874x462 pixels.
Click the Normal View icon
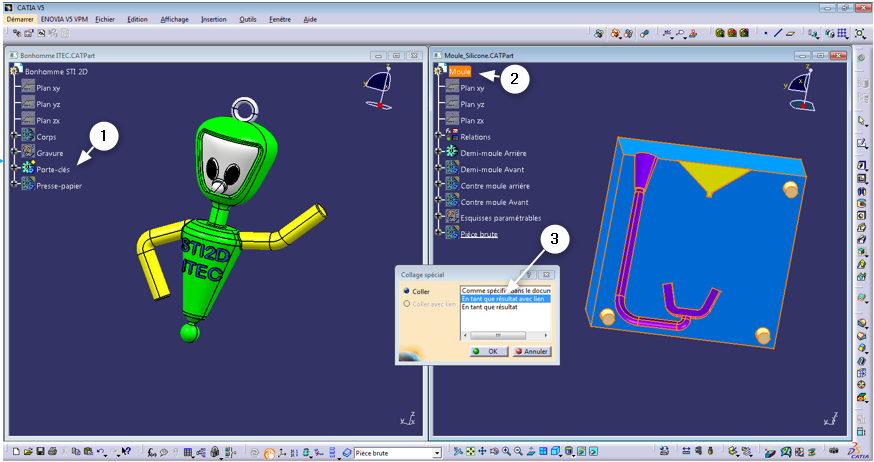tap(531, 452)
